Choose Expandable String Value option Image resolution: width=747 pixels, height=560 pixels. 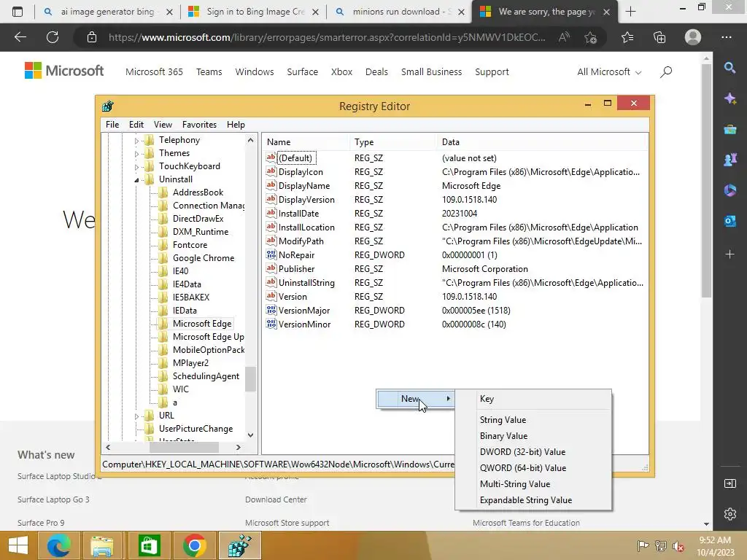(x=533, y=500)
